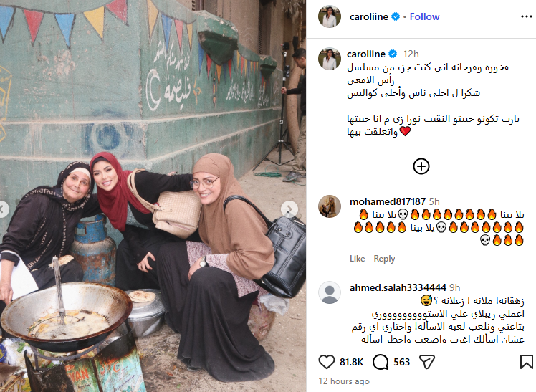Click ahmed.salah3334444's default avatar
Viewport: 536px width, 392px height.
(x=330, y=292)
